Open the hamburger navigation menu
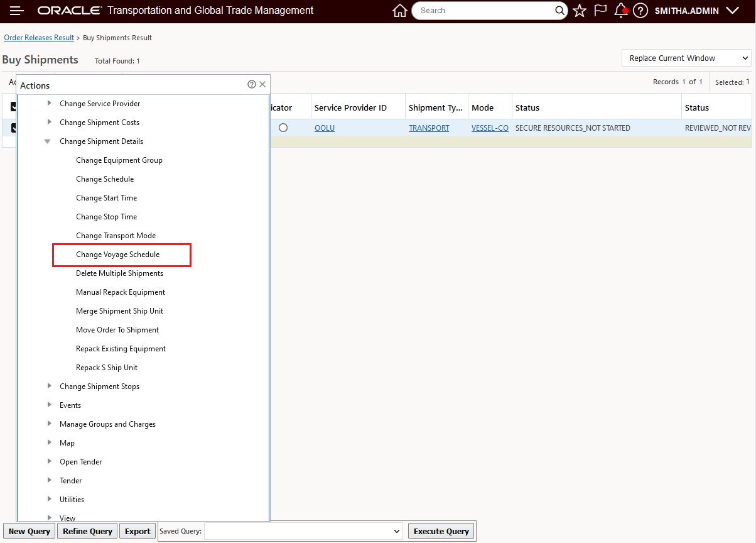This screenshot has height=543, width=756. (17, 11)
